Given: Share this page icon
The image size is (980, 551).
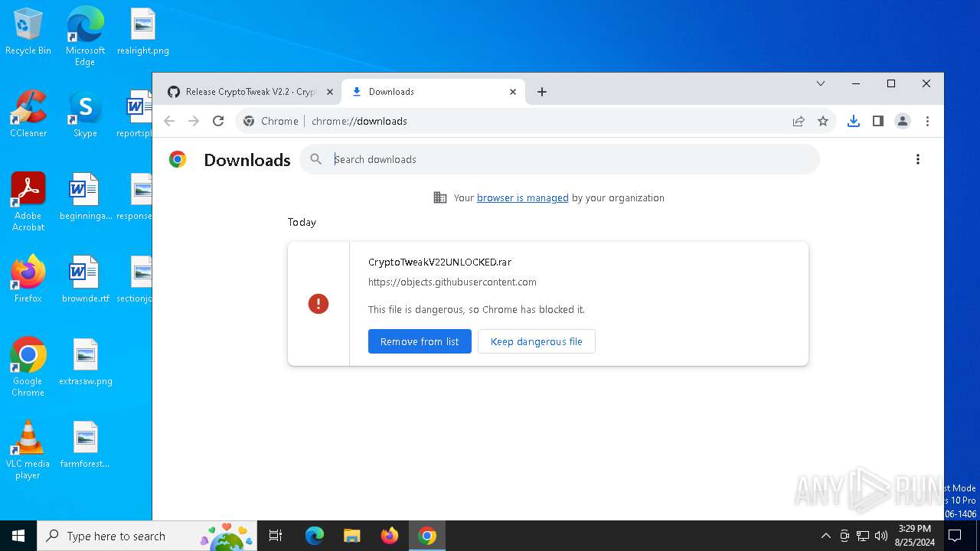Looking at the screenshot, I should pos(799,121).
